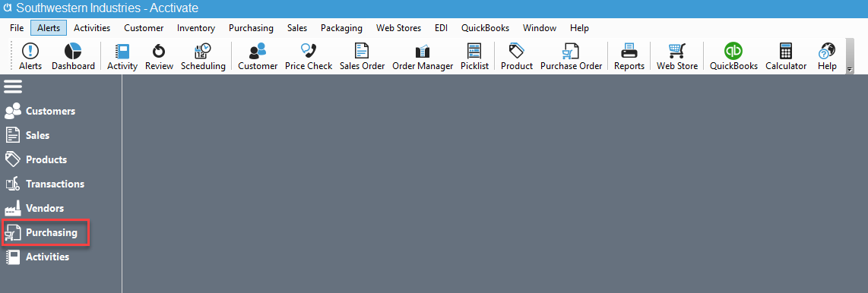This screenshot has width=868, height=293.
Task: Open the Inventory menu
Action: (196, 27)
